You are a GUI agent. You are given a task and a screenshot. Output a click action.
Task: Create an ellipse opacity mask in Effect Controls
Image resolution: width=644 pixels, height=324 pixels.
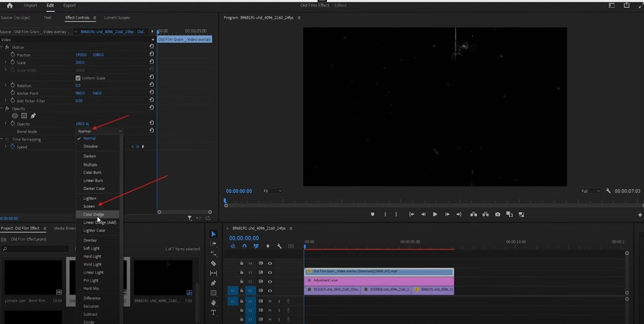coord(15,116)
